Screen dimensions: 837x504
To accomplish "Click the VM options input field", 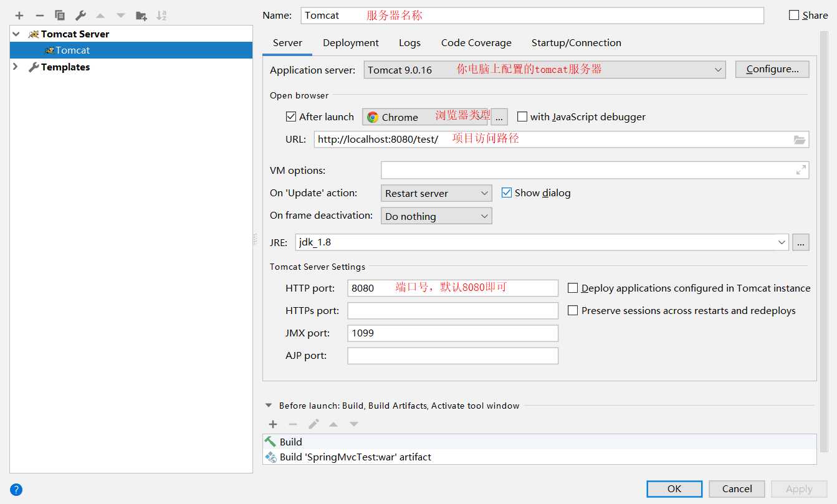I will click(595, 170).
